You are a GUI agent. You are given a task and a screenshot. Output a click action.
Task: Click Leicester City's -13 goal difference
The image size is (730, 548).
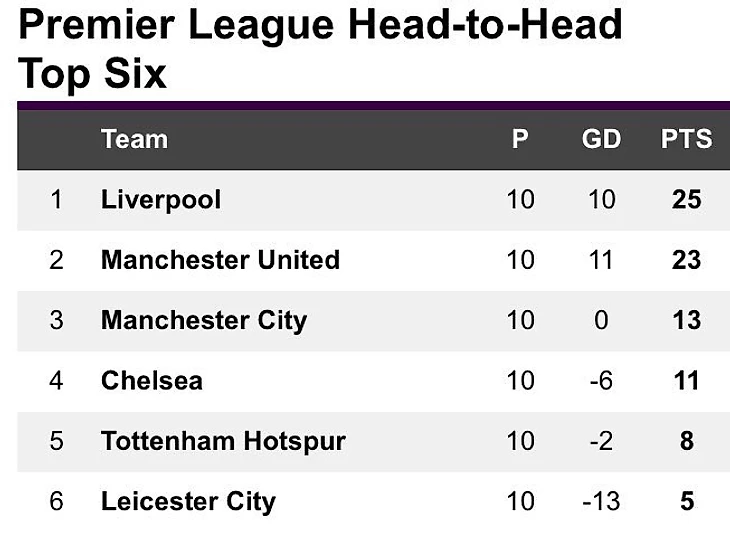point(601,501)
